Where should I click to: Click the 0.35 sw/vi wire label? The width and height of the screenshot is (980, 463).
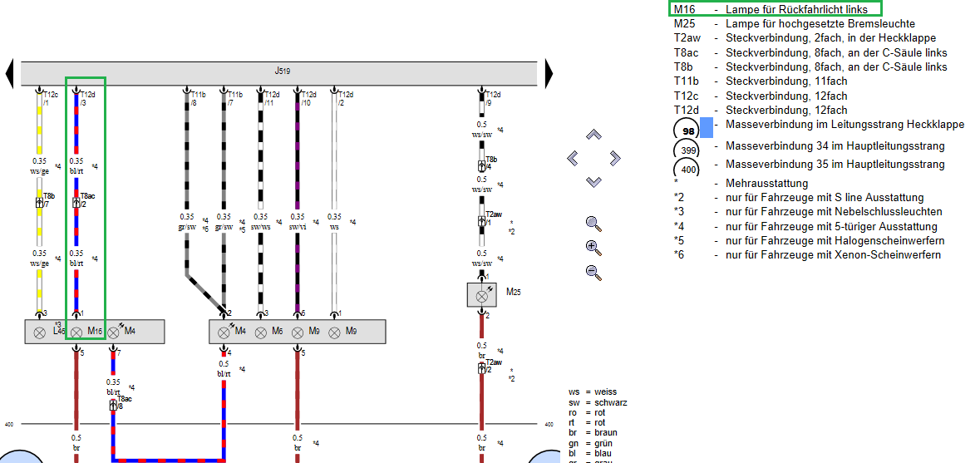pyautogui.click(x=298, y=221)
